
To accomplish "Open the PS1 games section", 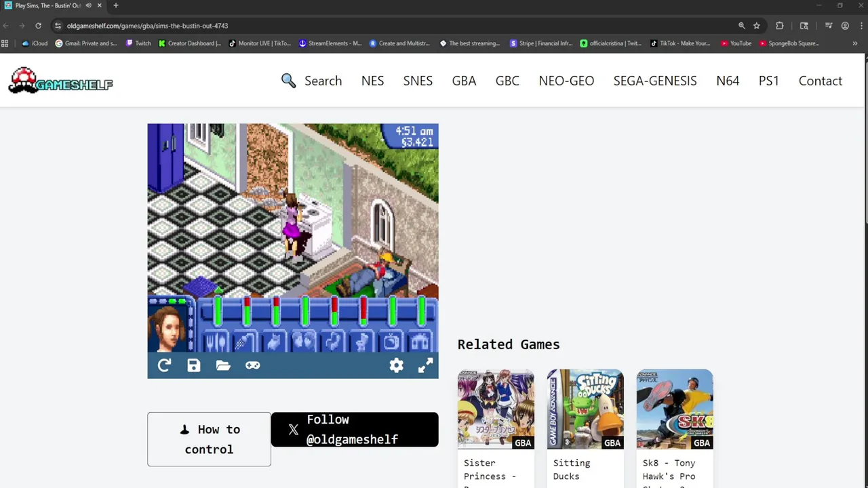I will click(x=769, y=81).
